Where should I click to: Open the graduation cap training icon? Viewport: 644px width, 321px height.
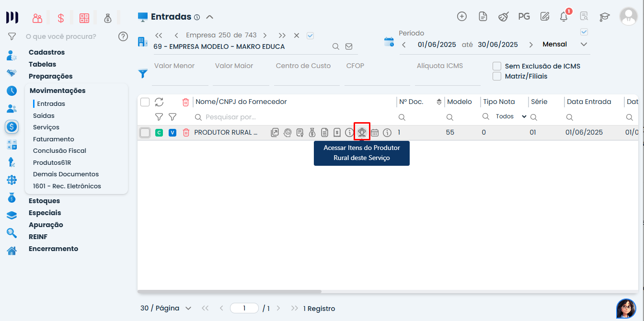605,16
